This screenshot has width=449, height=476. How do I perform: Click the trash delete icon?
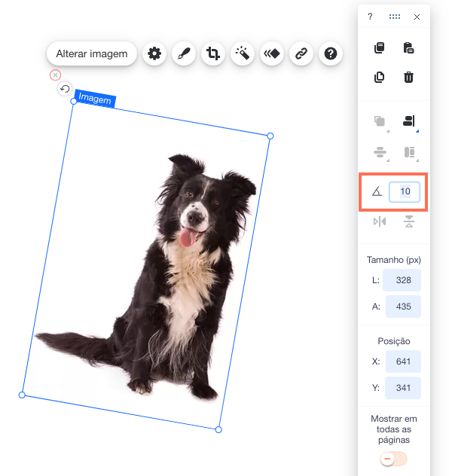(x=408, y=77)
